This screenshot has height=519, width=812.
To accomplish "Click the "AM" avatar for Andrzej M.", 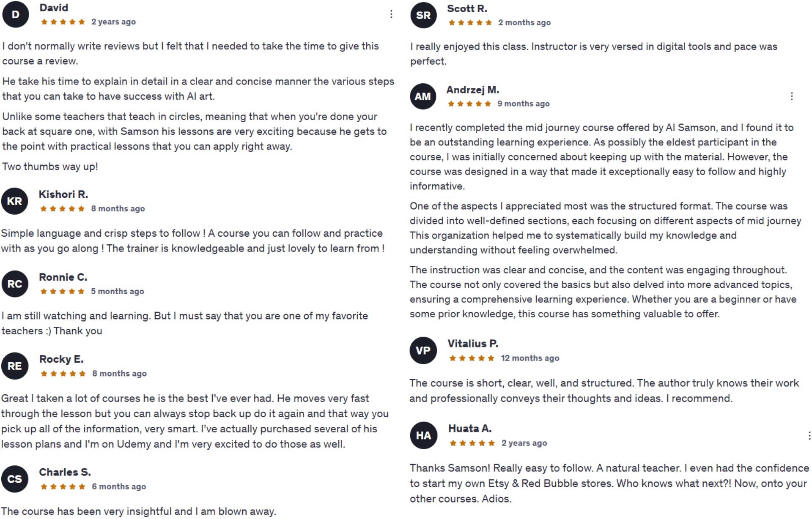I will (x=423, y=96).
